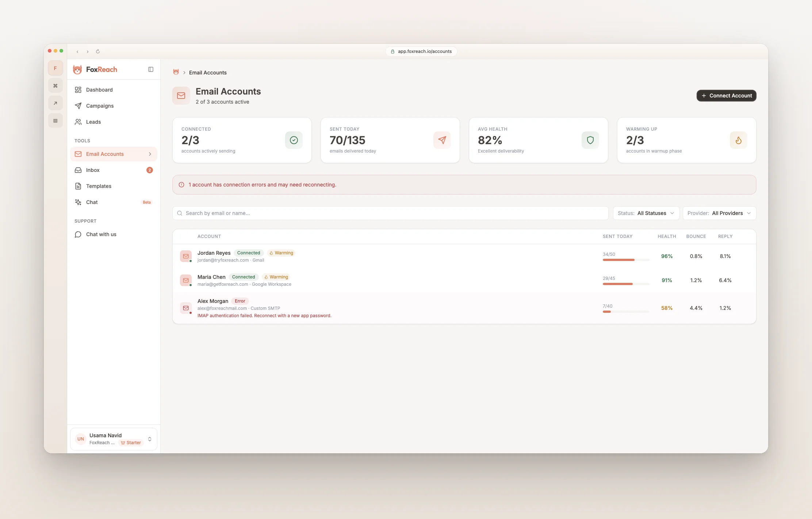
Task: Click the Sent Today paper-plane icon
Action: (x=442, y=140)
